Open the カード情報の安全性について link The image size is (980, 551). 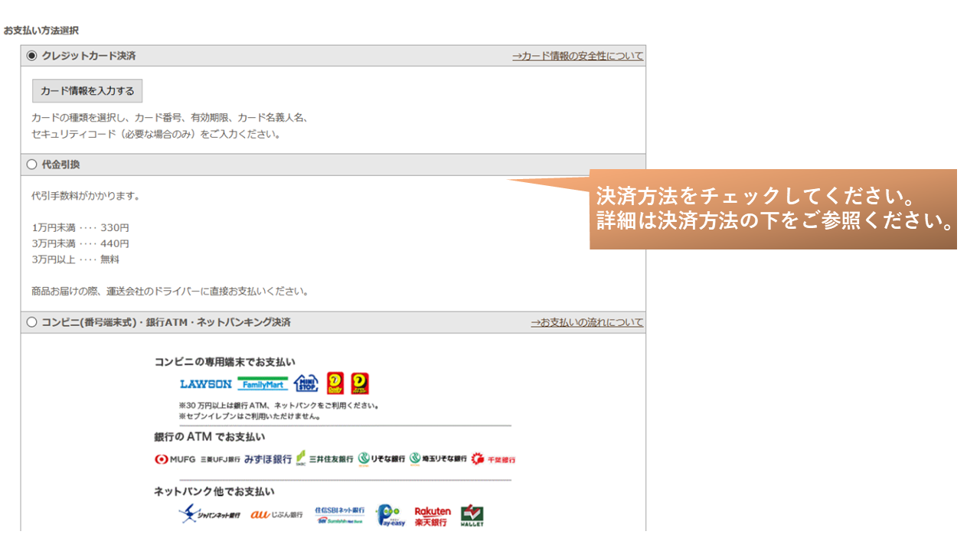tap(578, 56)
